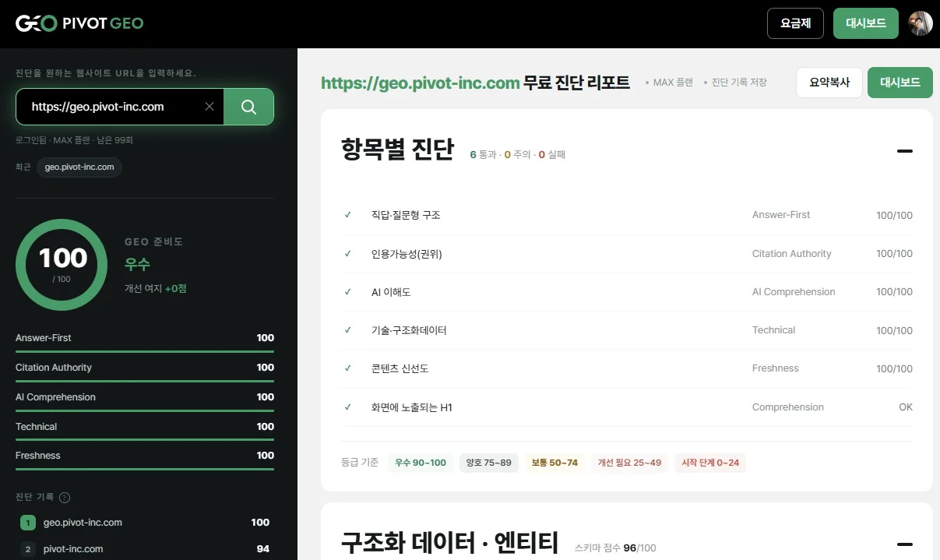The height and width of the screenshot is (560, 940).
Task: Click the Technical score label in sidebar
Action: pos(36,427)
